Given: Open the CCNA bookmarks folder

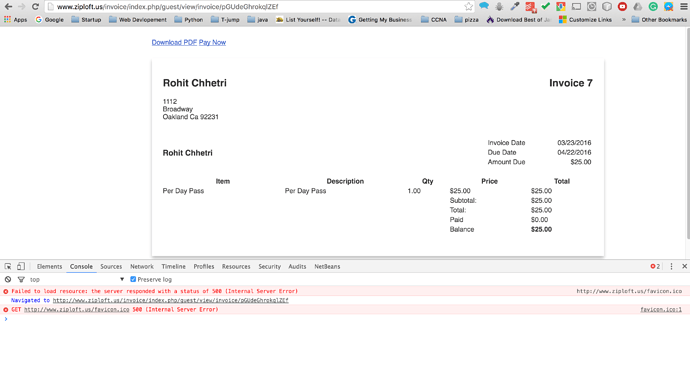Looking at the screenshot, I should point(434,20).
